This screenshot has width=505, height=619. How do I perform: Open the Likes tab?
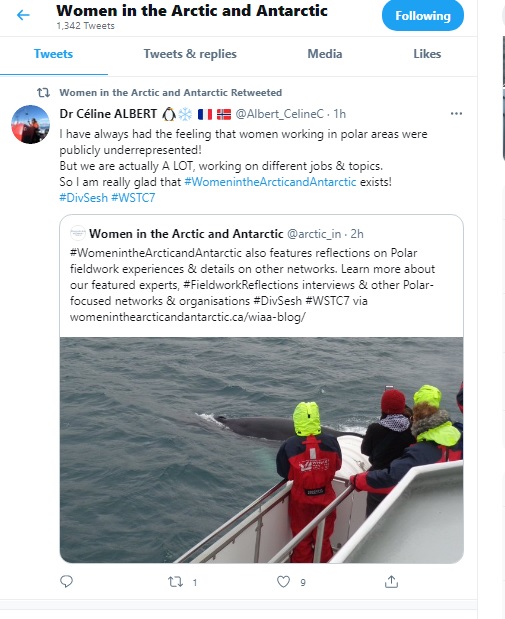click(x=427, y=54)
